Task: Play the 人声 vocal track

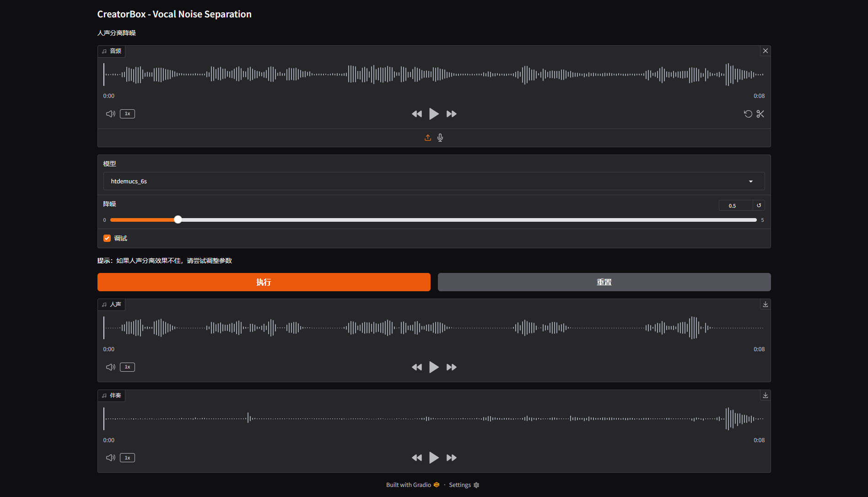Action: click(434, 367)
